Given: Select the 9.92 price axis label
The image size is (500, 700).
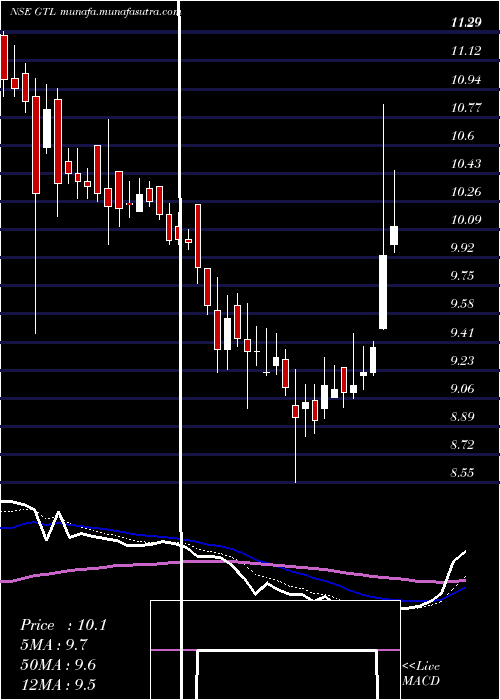Looking at the screenshot, I should 462,248.
